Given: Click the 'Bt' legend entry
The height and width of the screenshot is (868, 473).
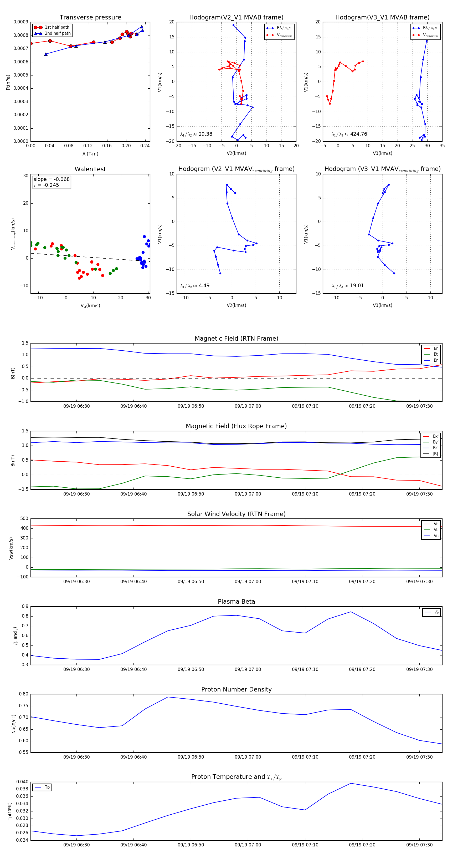Looking at the screenshot, I should (x=431, y=354).
